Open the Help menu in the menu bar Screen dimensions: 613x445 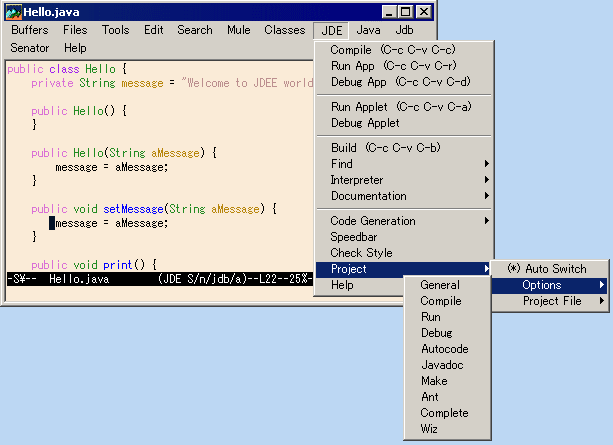75,48
